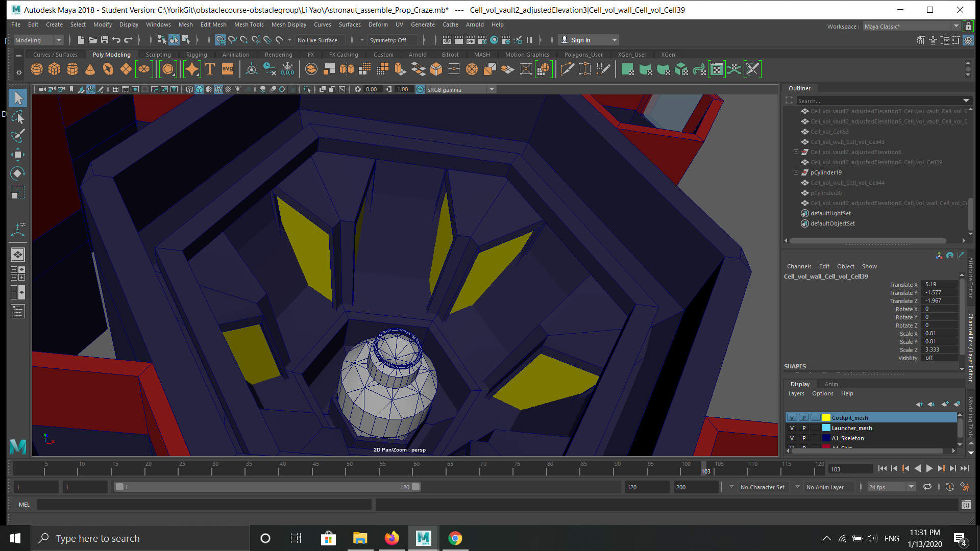Viewport: 980px width, 551px height.
Task: Switch to the Rigging shelf tab
Action: click(x=197, y=55)
